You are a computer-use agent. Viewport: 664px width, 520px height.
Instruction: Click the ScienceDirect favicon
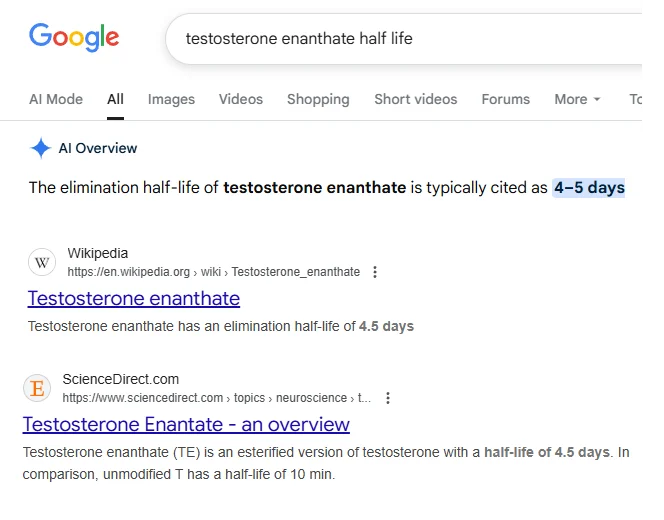tap(37, 388)
